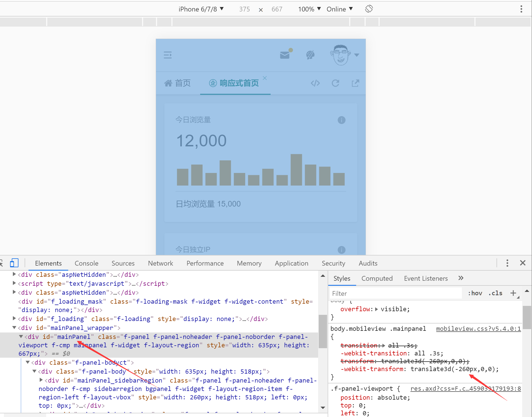Toggle the :hov element state button
This screenshot has width=532, height=417.
click(x=475, y=293)
